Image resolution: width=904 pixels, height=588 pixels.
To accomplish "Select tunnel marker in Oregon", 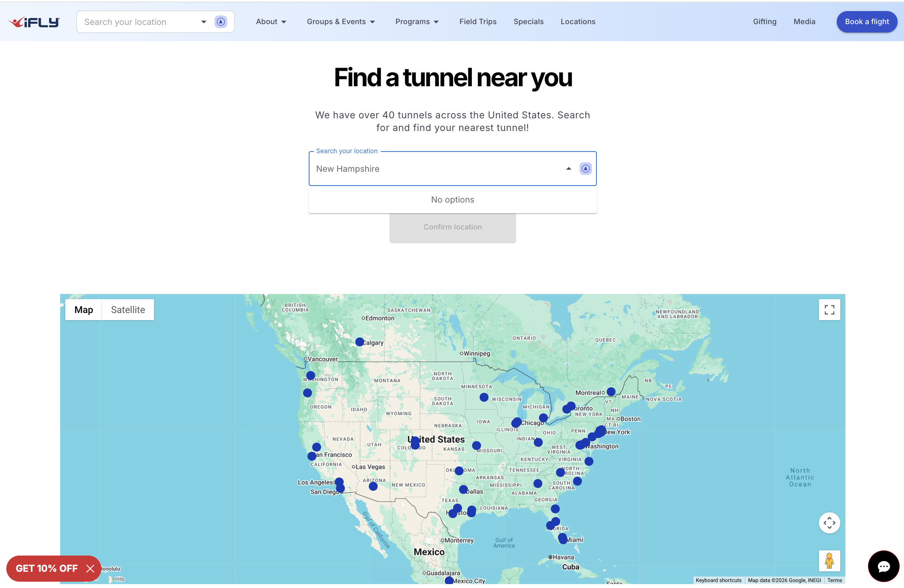I will point(308,393).
